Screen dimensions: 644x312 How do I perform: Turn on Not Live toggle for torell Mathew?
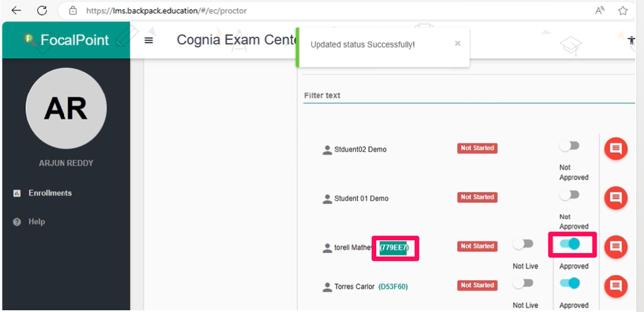[523, 244]
